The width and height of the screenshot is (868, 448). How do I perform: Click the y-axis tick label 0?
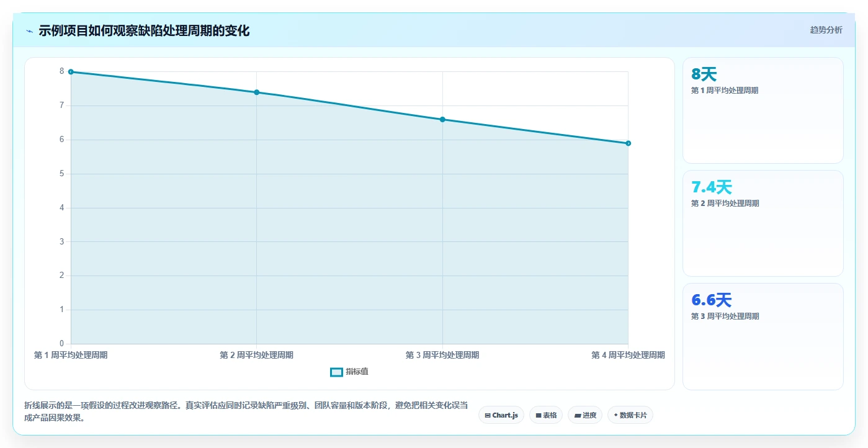click(x=62, y=344)
